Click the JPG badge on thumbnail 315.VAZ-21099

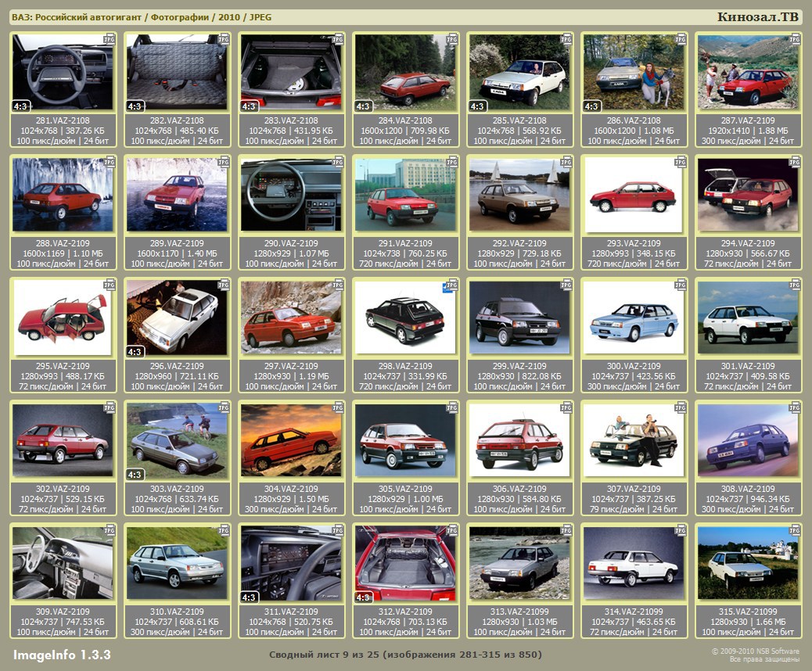(795, 531)
